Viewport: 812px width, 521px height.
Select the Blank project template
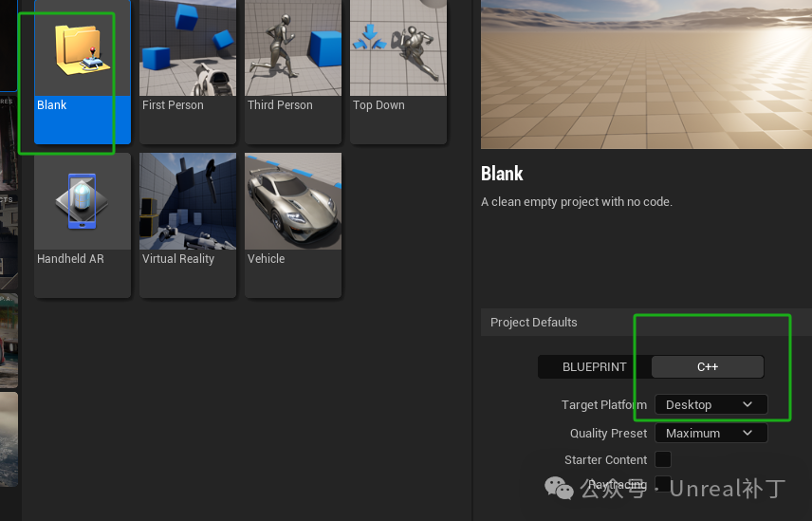point(83,71)
